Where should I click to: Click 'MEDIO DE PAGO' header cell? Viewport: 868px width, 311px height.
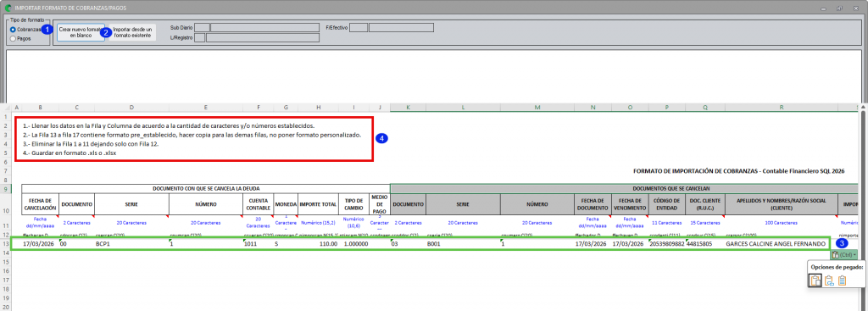(379, 204)
